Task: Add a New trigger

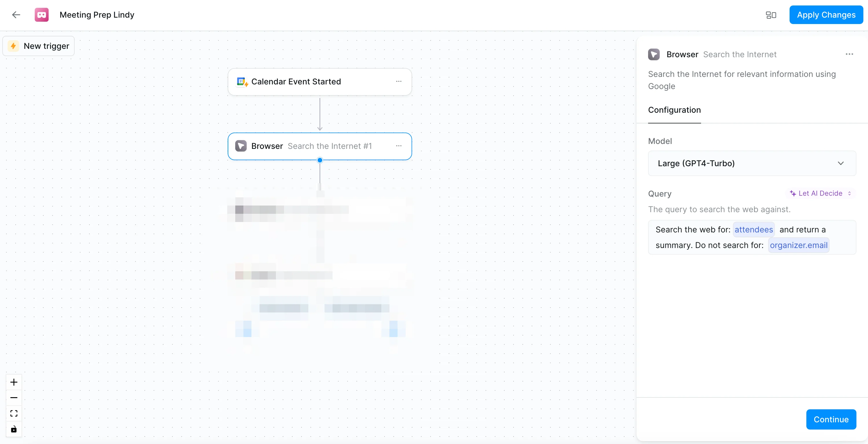Action: (39, 46)
